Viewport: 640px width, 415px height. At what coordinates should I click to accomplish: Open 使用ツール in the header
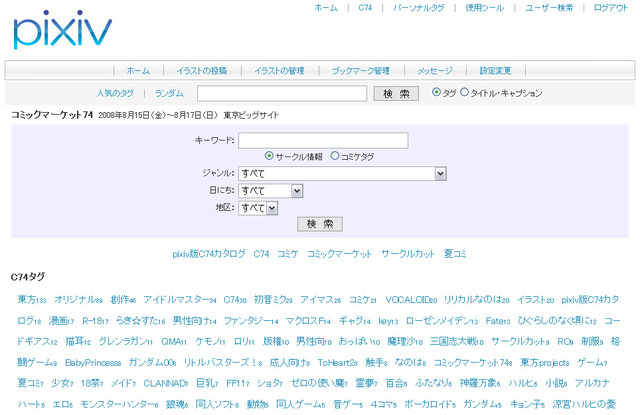[x=484, y=8]
